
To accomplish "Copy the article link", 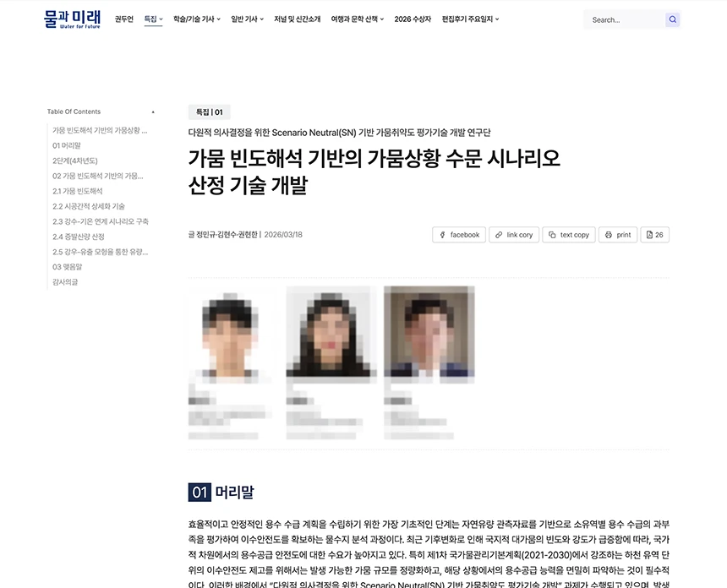I will click(x=514, y=234).
